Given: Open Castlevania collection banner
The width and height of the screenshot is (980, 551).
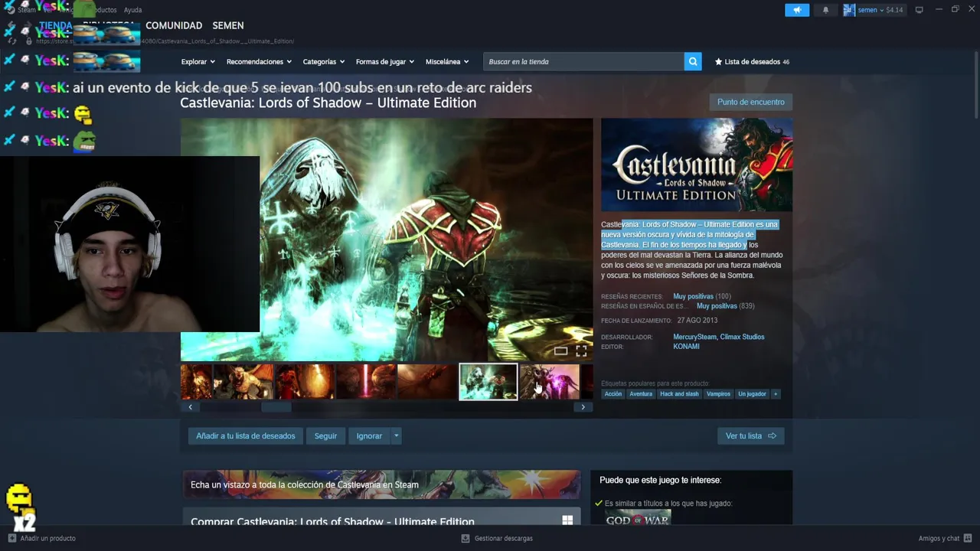Looking at the screenshot, I should 381,484.
